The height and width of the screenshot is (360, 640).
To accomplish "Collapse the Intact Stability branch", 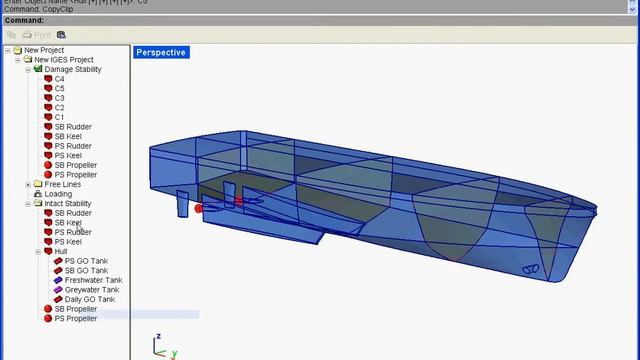I will (28, 204).
